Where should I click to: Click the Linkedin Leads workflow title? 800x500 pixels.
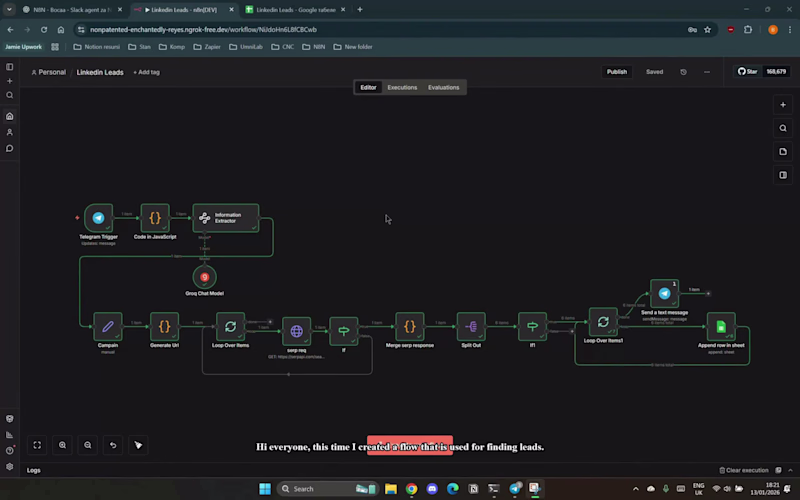point(100,72)
